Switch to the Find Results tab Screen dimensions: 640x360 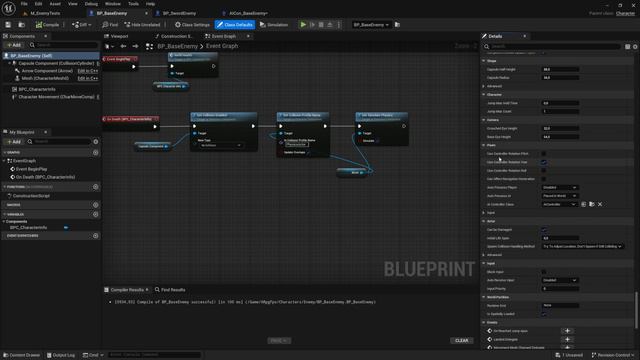click(170, 290)
